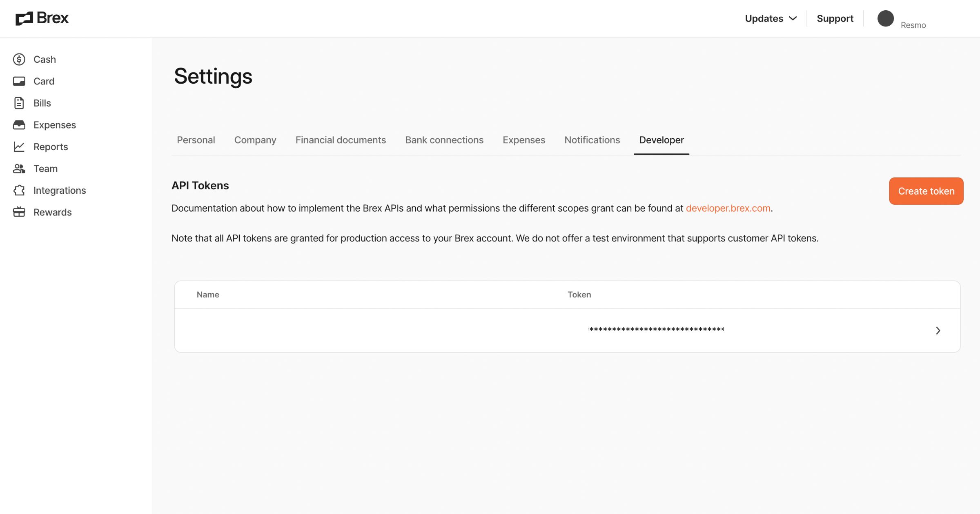Click the Cash dollar icon in sidebar
This screenshot has height=514, width=980.
pos(19,60)
